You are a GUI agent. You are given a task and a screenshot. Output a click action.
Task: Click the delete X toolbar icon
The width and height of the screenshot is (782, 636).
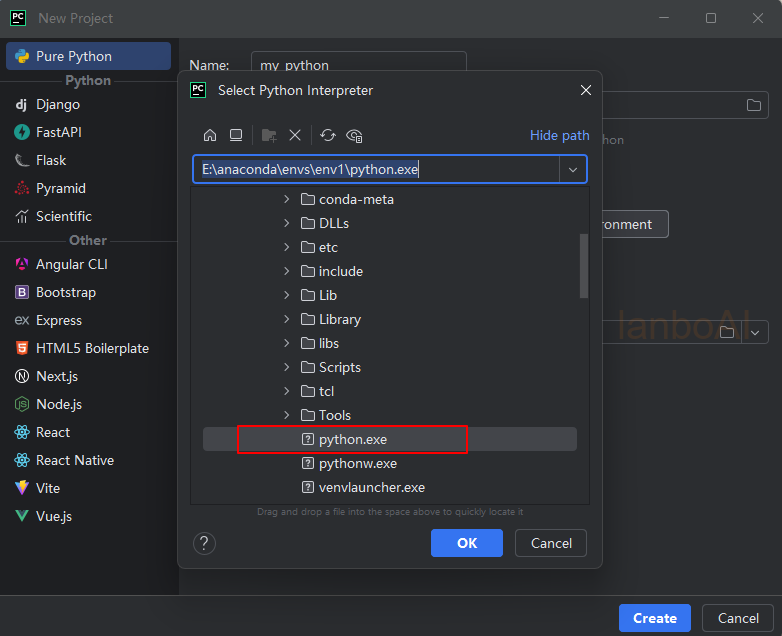click(x=295, y=135)
